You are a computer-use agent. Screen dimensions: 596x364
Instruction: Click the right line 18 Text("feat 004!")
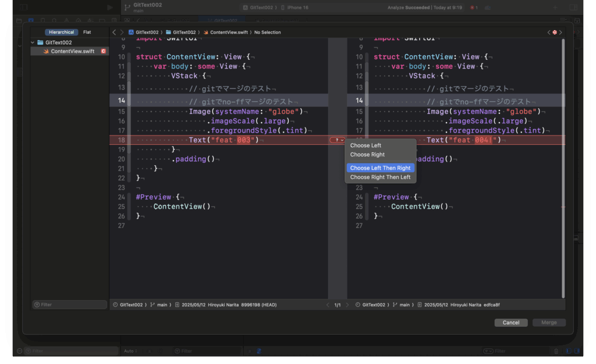click(x=464, y=140)
